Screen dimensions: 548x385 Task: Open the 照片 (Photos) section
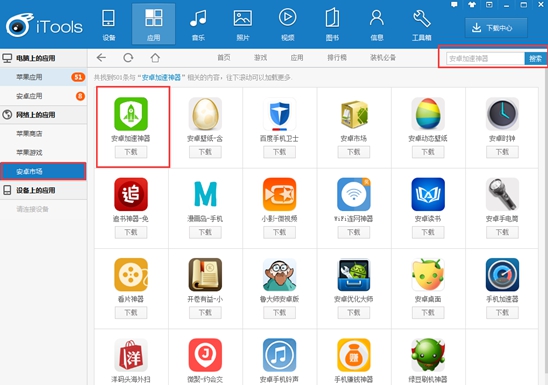[243, 24]
